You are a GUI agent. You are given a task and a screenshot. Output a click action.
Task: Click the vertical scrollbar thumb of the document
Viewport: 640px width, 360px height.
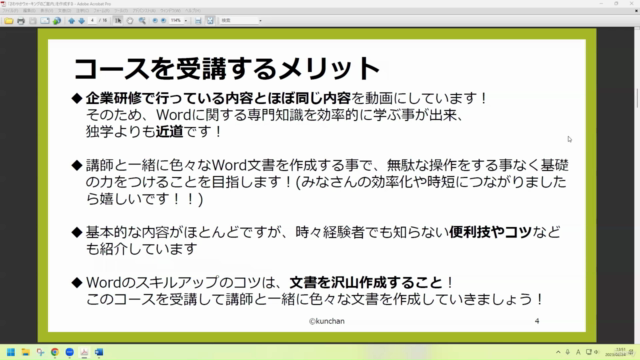637,99
